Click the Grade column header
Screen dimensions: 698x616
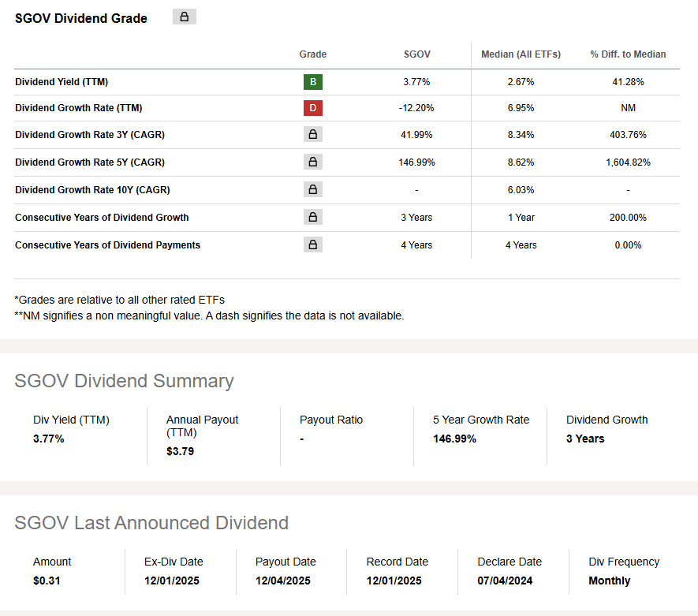tap(313, 54)
